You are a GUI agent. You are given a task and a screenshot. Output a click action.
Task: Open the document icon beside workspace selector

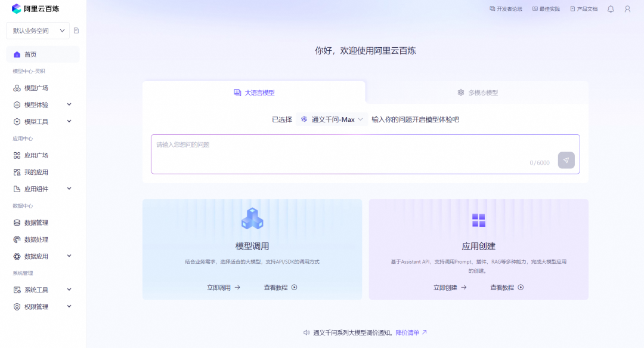click(76, 30)
